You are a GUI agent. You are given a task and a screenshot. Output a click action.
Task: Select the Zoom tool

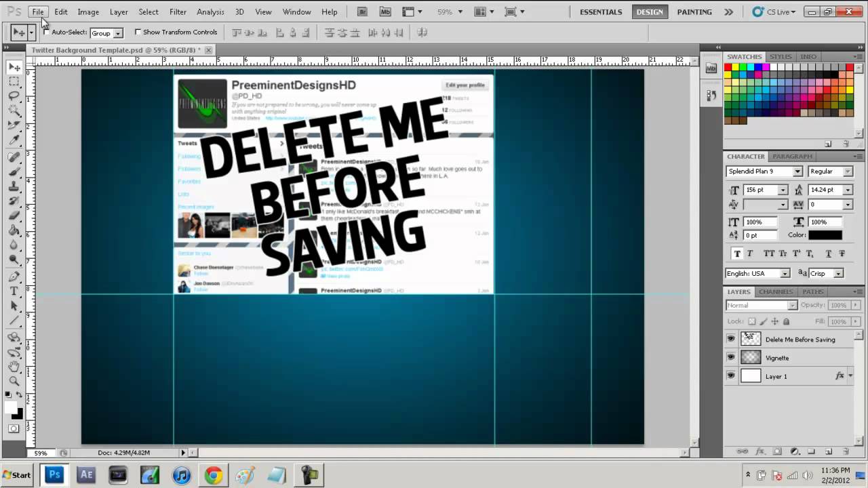point(14,381)
